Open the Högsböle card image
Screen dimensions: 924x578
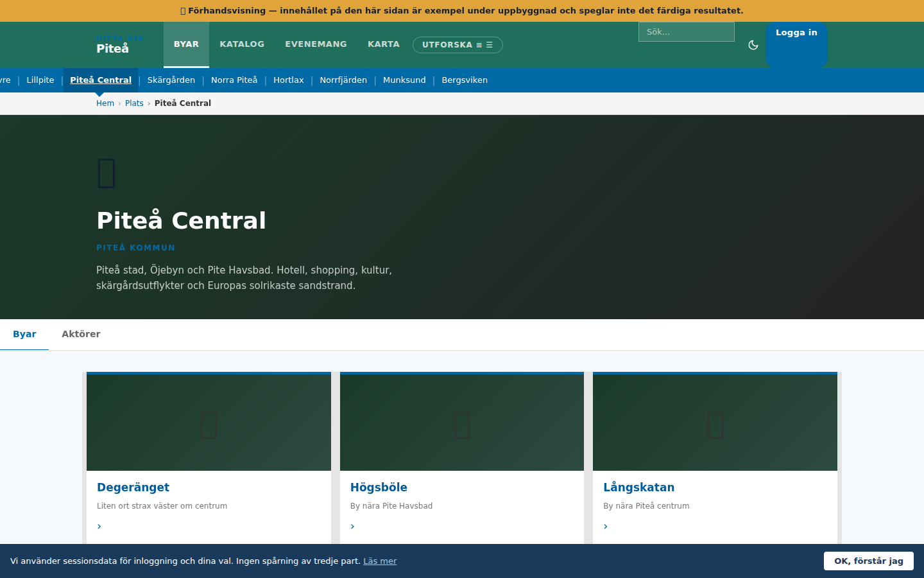pos(462,423)
